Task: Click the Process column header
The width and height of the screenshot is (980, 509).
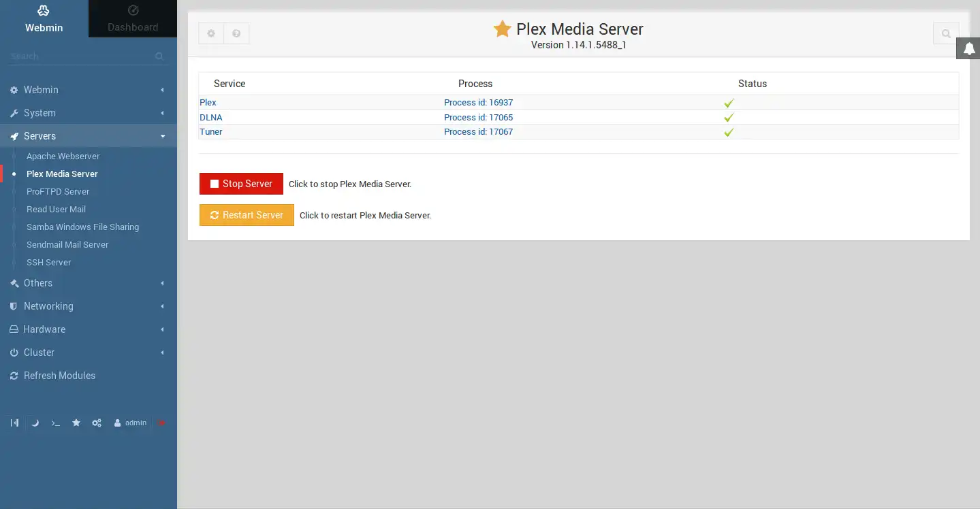Action: [475, 84]
